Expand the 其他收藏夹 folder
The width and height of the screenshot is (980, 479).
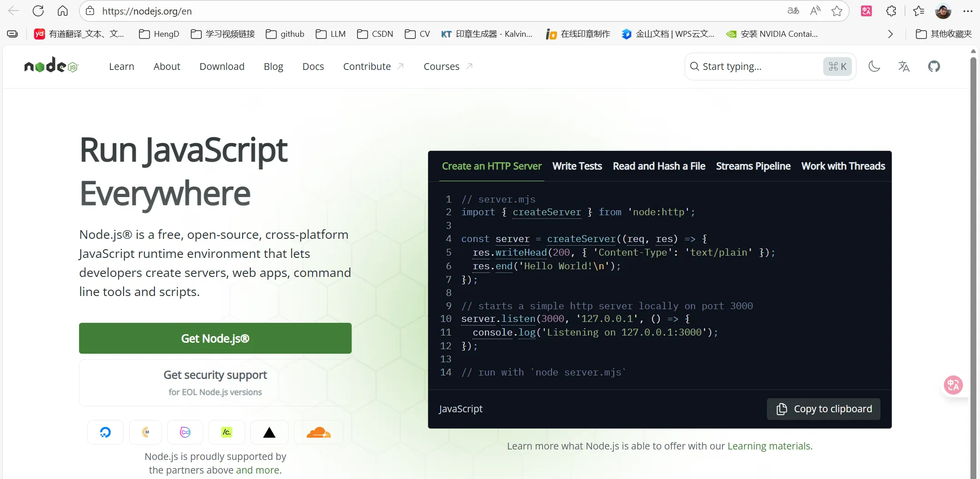(x=944, y=34)
